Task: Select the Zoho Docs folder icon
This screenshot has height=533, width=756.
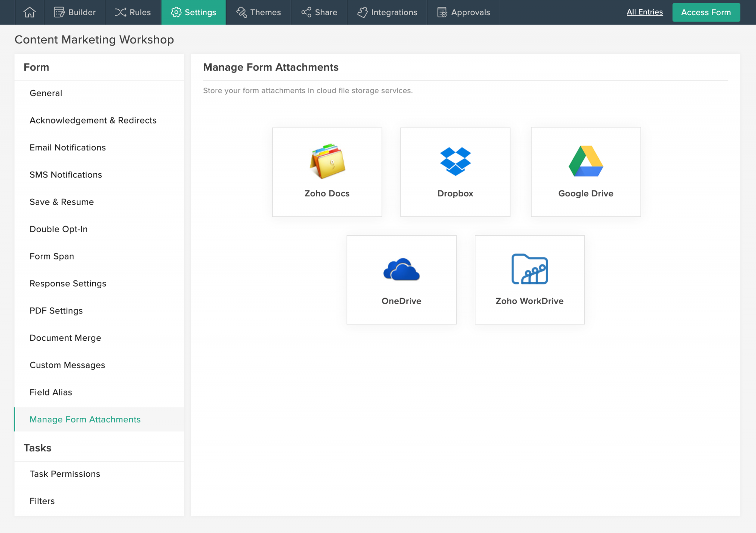Action: pyautogui.click(x=327, y=161)
